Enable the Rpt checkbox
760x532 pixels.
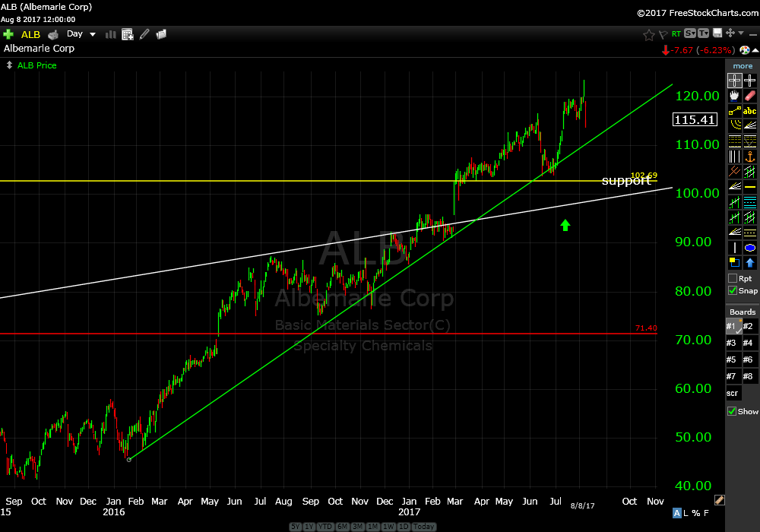[x=733, y=278]
